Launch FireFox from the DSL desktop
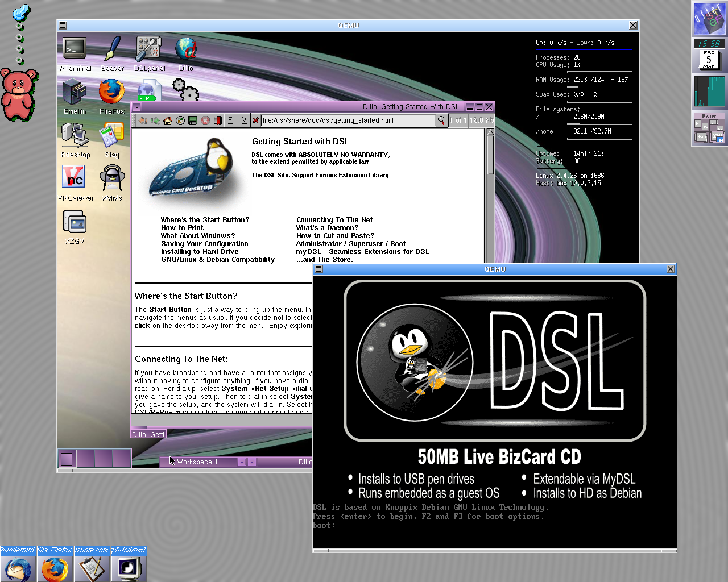The width and height of the screenshot is (728, 582). (111, 92)
